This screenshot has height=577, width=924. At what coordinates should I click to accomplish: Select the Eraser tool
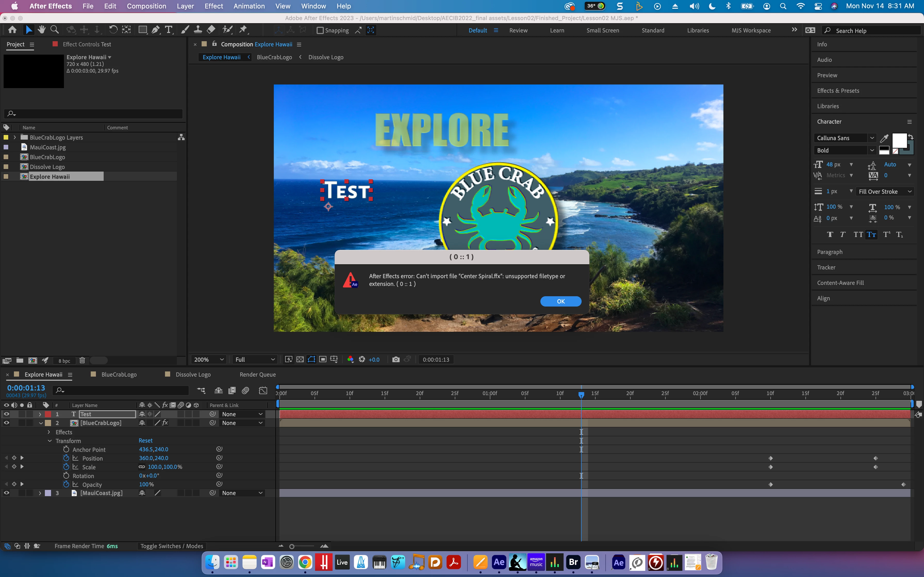tap(211, 30)
